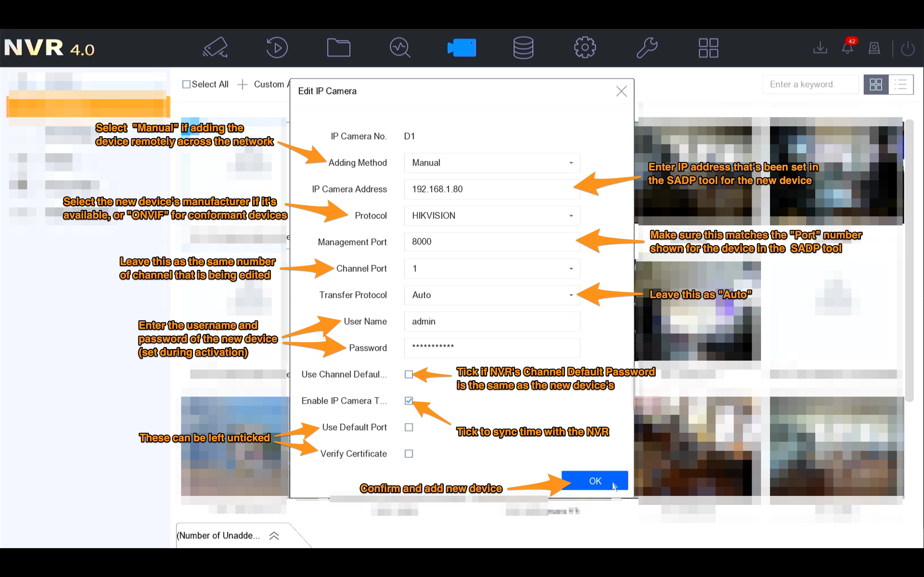Click the keyword search input field
Viewport: 924px width, 577px height.
click(810, 84)
